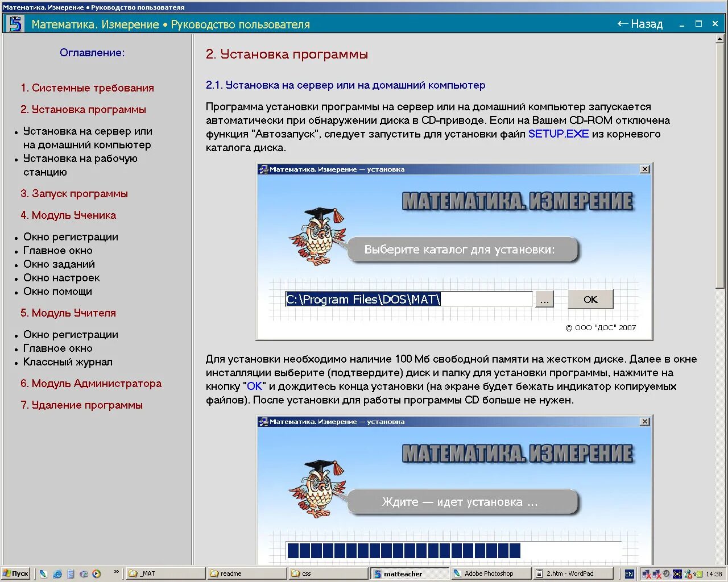Image resolution: width=728 pixels, height=582 pixels.
Task: Expand quick launch overflow chevron
Action: [117, 572]
